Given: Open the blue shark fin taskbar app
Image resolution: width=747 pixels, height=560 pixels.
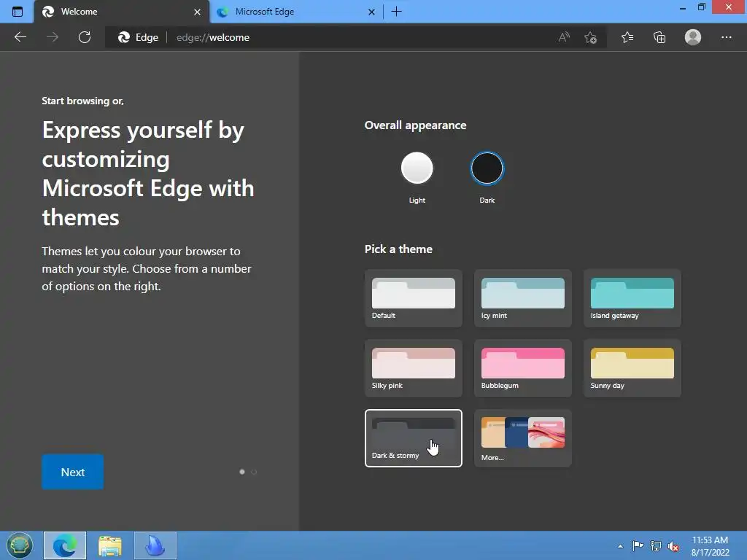Looking at the screenshot, I should pyautogui.click(x=155, y=545).
